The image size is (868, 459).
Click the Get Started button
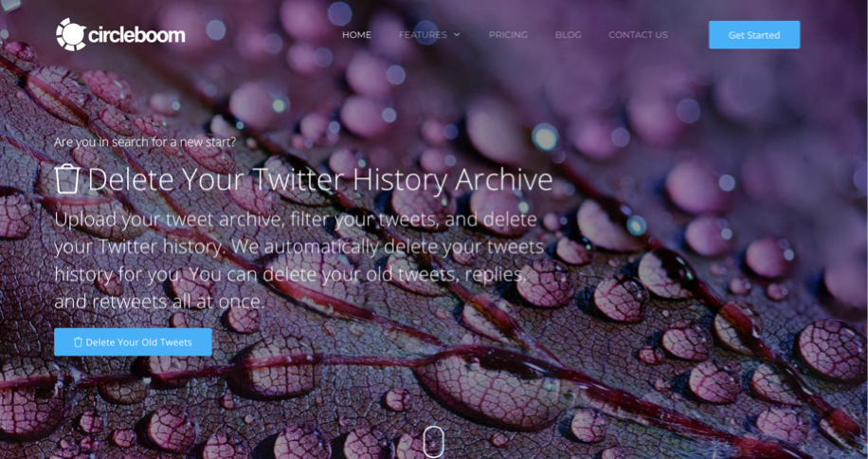tap(754, 35)
